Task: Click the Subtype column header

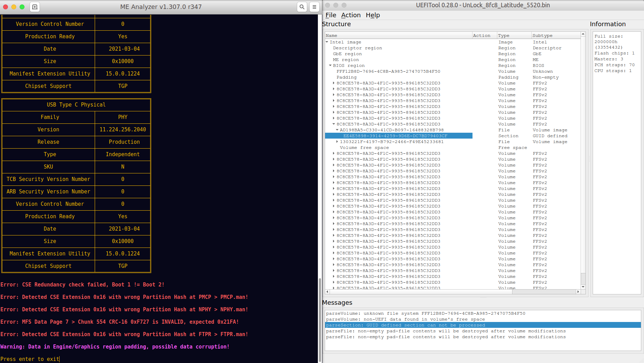Action: click(542, 36)
